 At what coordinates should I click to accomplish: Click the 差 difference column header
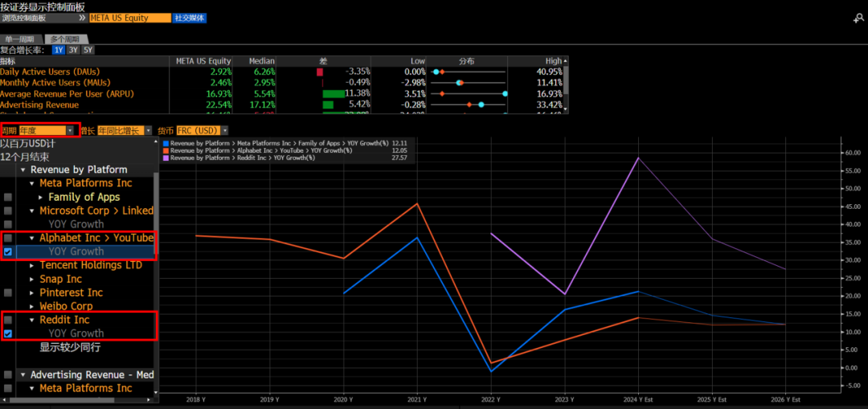323,61
